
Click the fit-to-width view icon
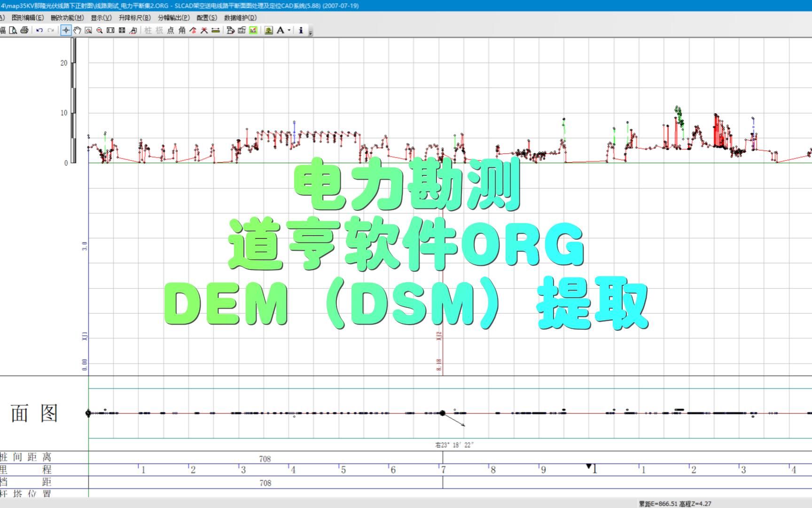pyautogui.click(x=110, y=30)
